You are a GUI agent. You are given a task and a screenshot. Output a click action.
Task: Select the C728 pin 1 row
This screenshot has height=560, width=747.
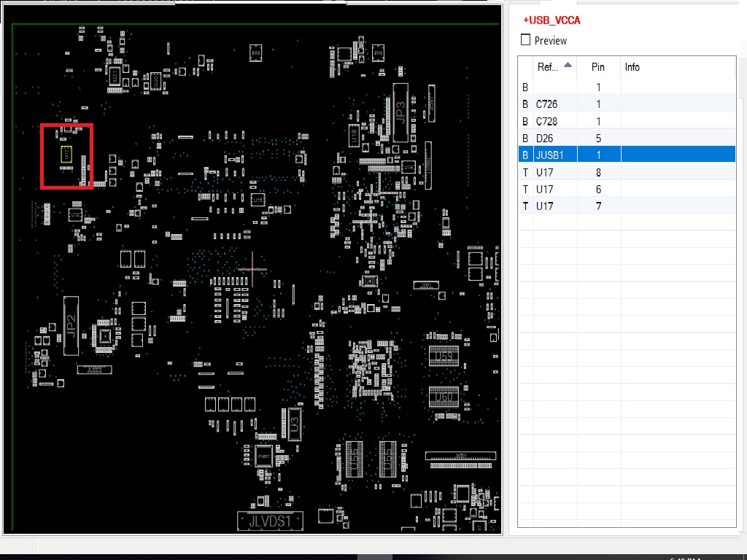[627, 122]
